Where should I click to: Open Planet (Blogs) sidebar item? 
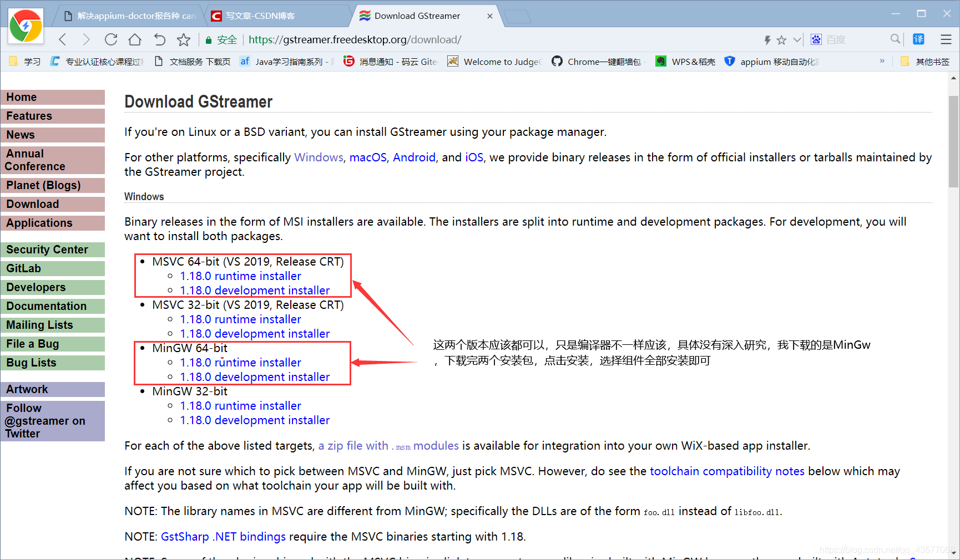(53, 185)
